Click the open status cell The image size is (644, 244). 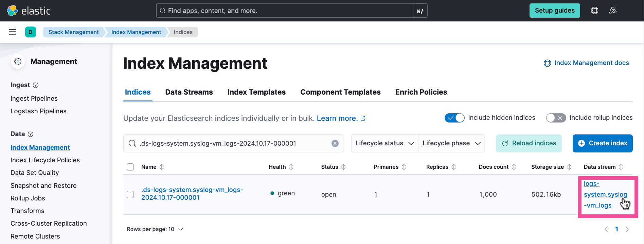(x=329, y=195)
